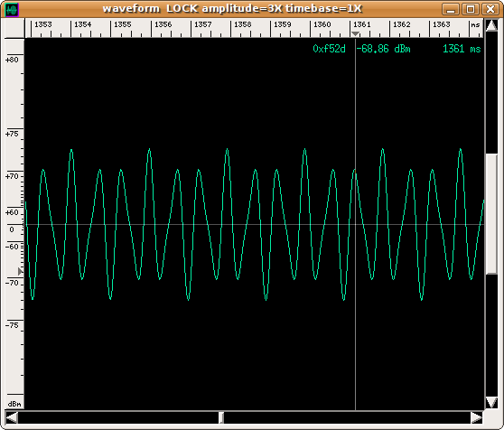The width and height of the screenshot is (504, 430).
Task: Click the +80 label on amplitude scale
Action: pos(13,60)
